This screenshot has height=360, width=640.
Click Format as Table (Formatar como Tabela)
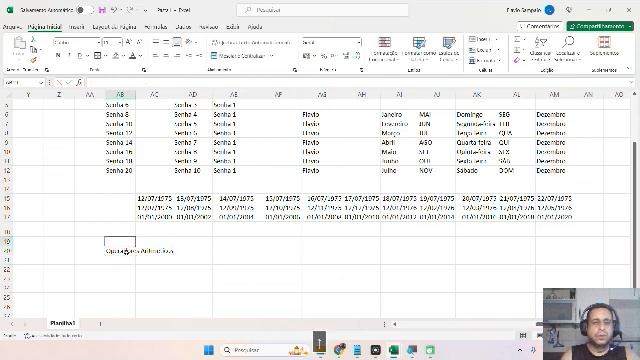coord(419,49)
